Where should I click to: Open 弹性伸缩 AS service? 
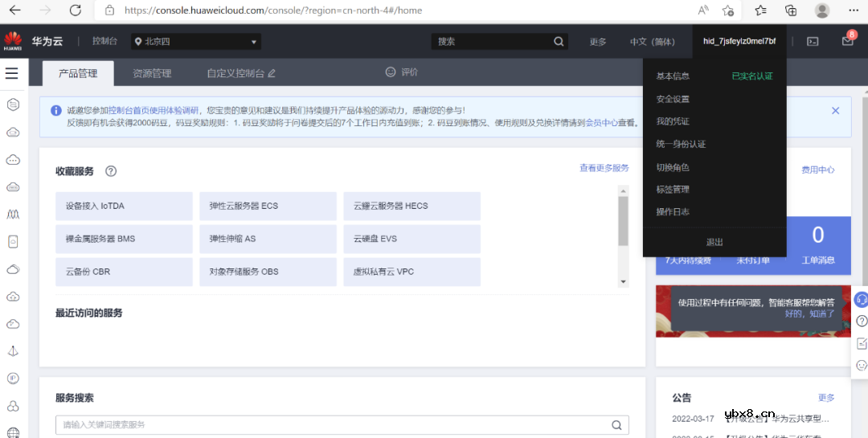point(268,239)
